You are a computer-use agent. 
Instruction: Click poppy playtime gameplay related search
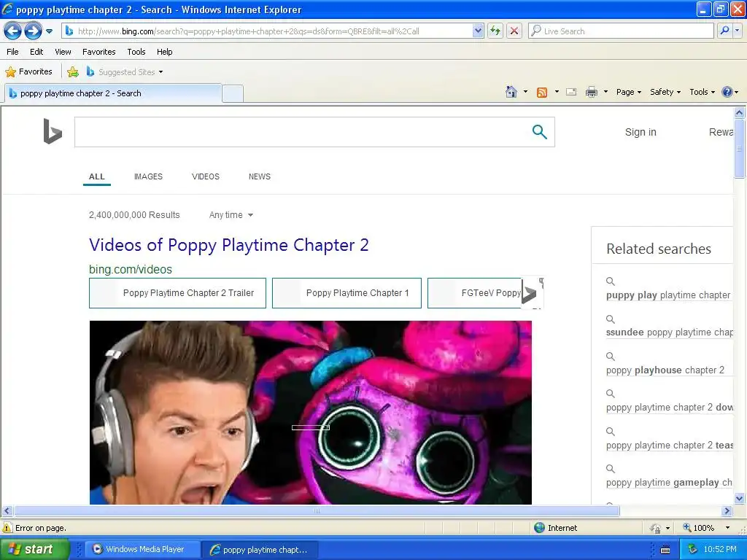669,483
